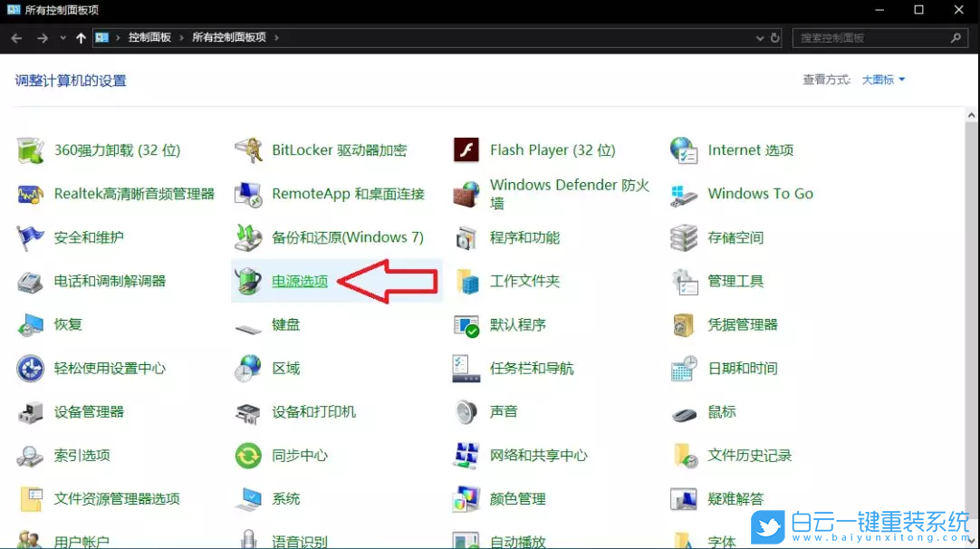Open 声音 sound settings icon
Screen dimensions: 980x549
pos(466,412)
